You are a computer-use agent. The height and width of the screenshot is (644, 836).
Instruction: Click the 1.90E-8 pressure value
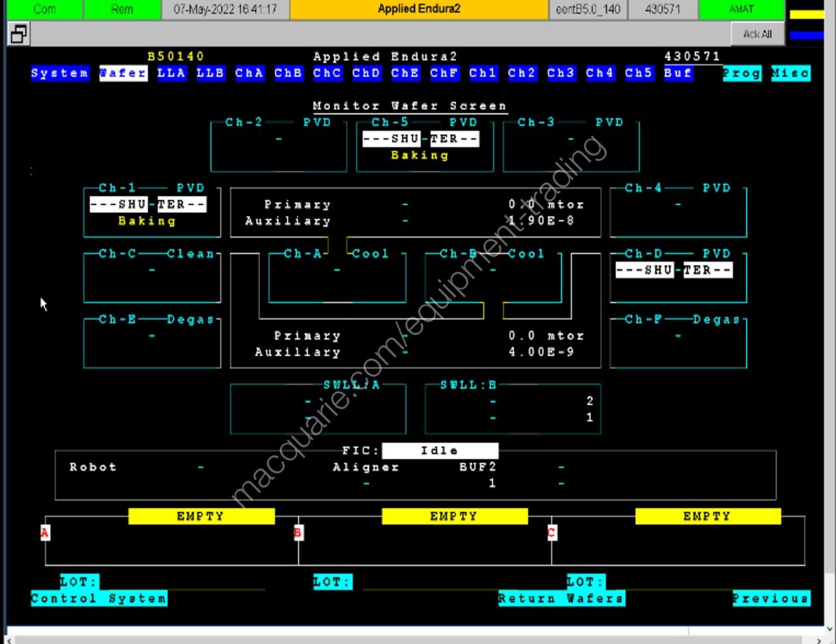(541, 221)
